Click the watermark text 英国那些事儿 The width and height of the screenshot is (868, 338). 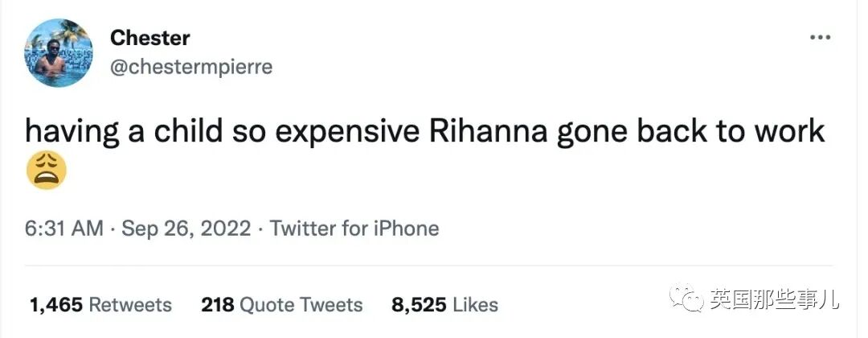pos(774,301)
